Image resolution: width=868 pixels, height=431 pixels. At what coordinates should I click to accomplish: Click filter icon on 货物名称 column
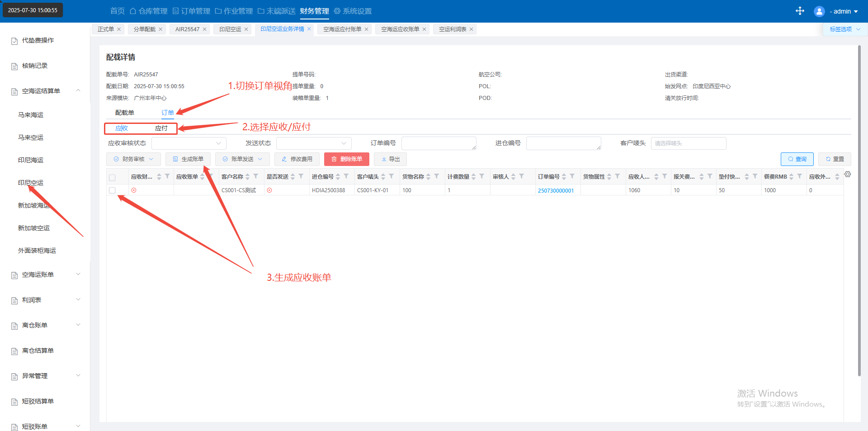coord(437,176)
